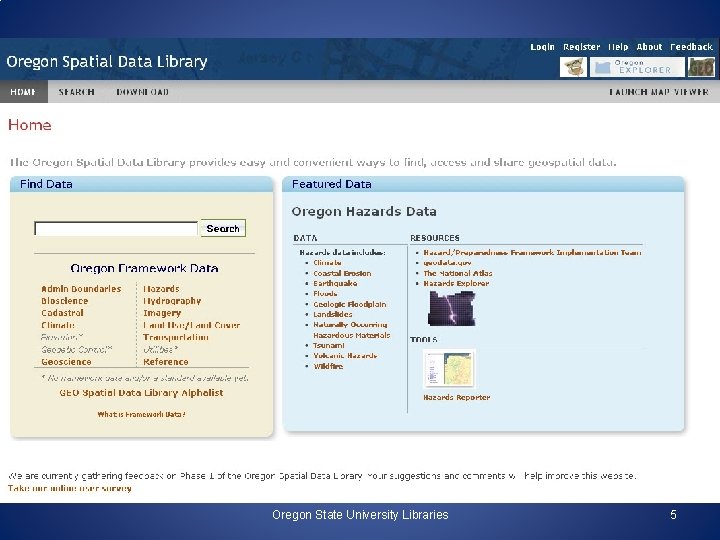
Task: Select the Earthquake data link
Action: [335, 283]
